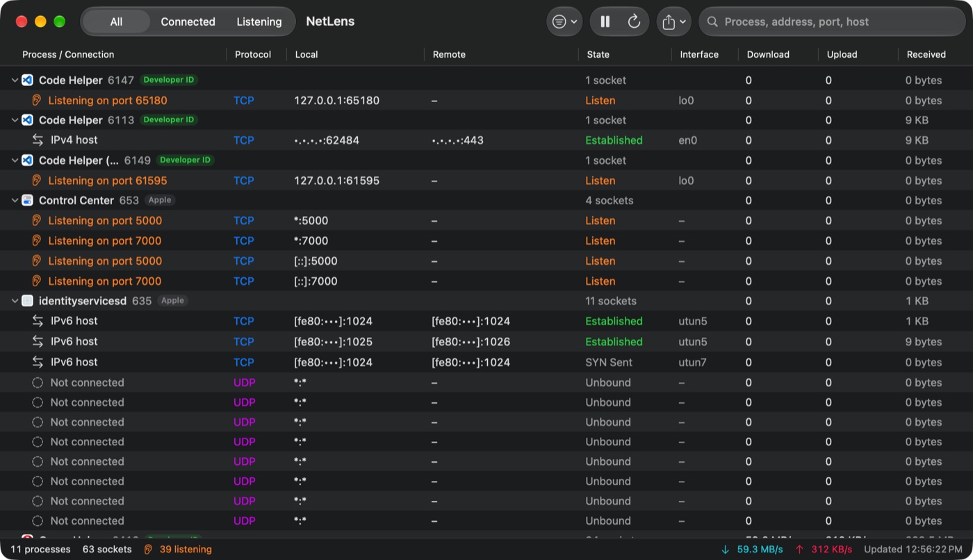
Task: Click the en0 interface cell
Action: [687, 140]
